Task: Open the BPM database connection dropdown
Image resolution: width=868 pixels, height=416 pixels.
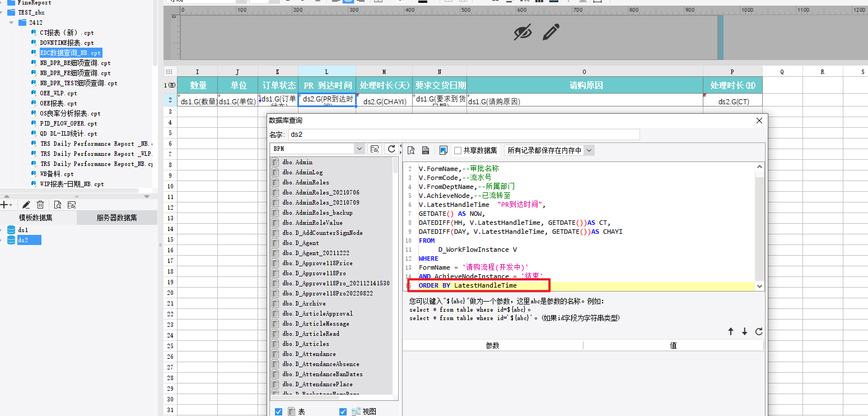Action: point(318,149)
